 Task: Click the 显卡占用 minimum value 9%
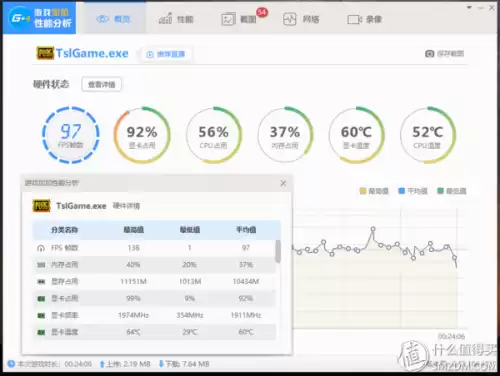(x=190, y=298)
